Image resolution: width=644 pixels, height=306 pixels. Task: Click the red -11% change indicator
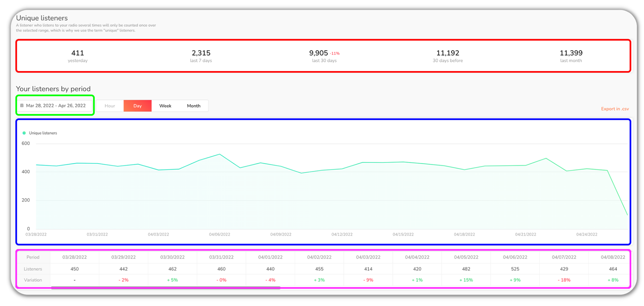tap(335, 54)
